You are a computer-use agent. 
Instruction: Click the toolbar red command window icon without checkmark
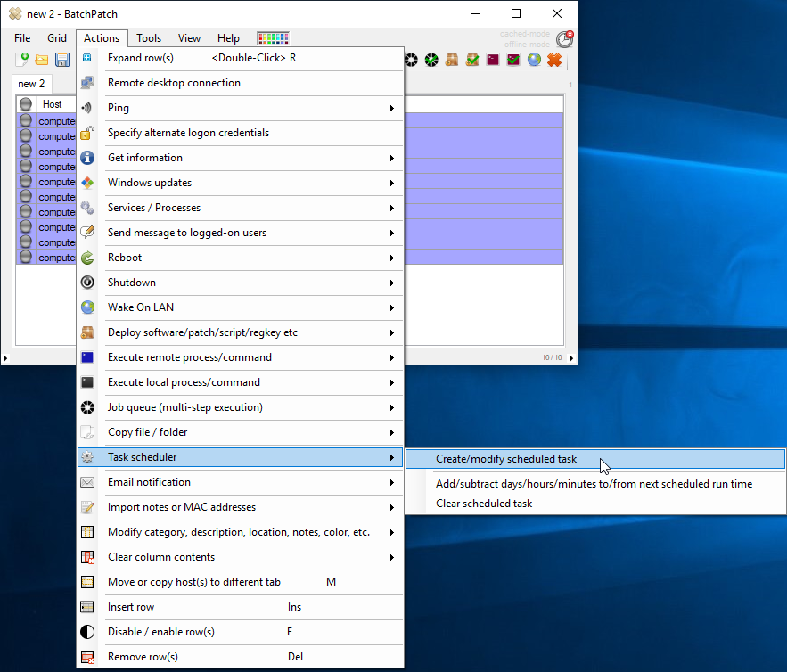[493, 61]
